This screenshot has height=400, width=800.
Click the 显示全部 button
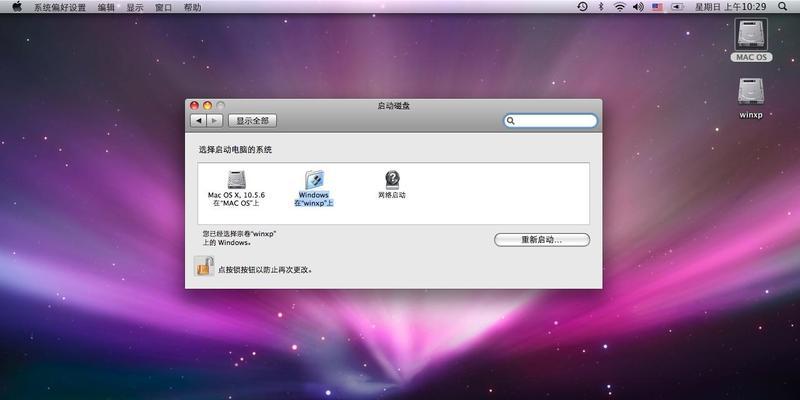(252, 121)
